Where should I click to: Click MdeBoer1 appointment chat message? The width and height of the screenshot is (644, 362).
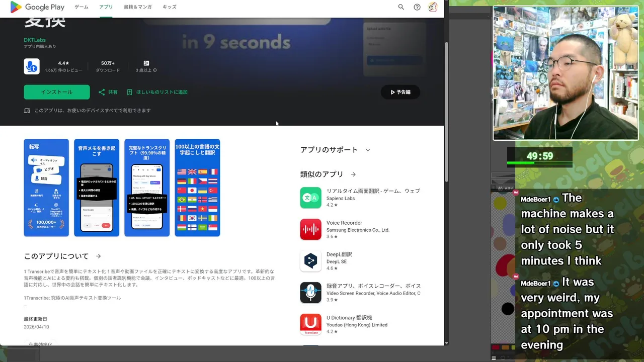[567, 313]
